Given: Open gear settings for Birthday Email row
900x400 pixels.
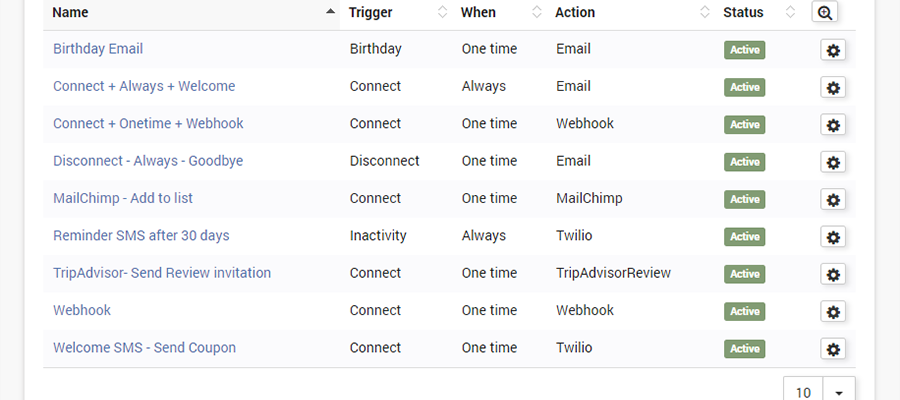Looking at the screenshot, I should point(833,51).
